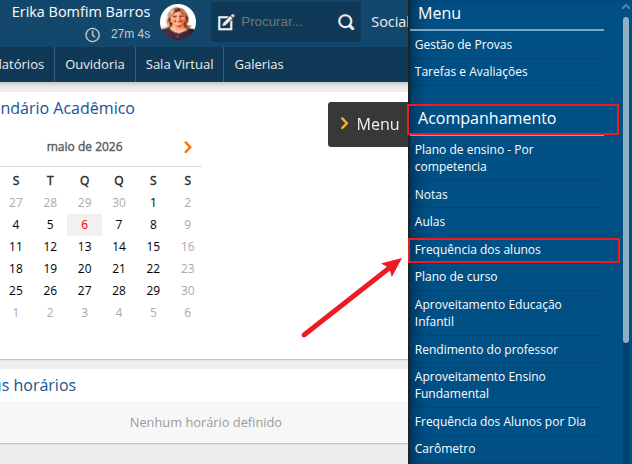Click the user name Erika Bomfim Barros

(81, 12)
